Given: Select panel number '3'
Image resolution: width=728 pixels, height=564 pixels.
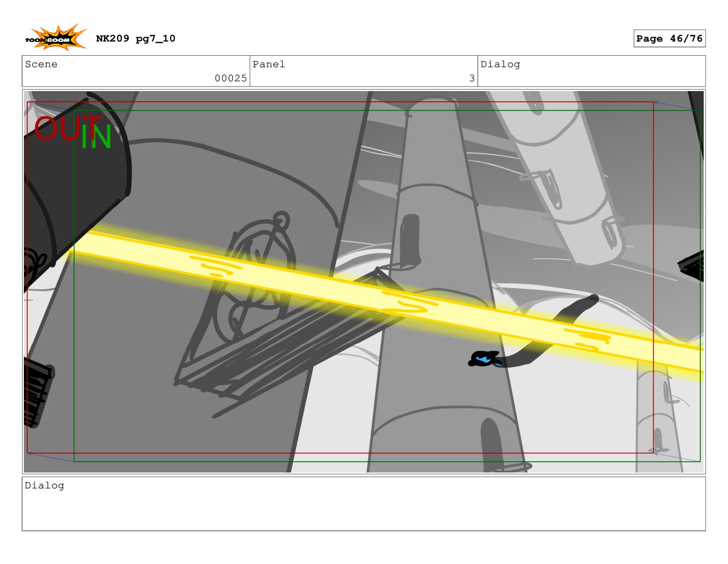Looking at the screenshot, I should (472, 78).
